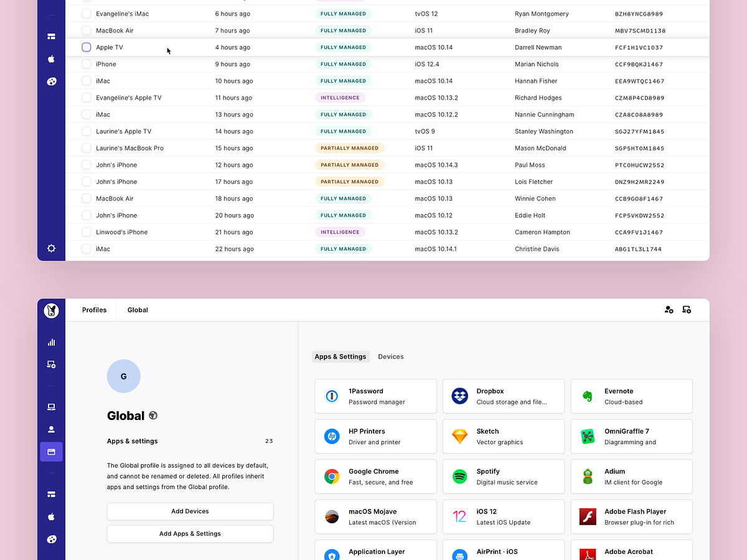Click the Kandji dog logo in the sidebar
The width and height of the screenshot is (747, 560).
51,310
